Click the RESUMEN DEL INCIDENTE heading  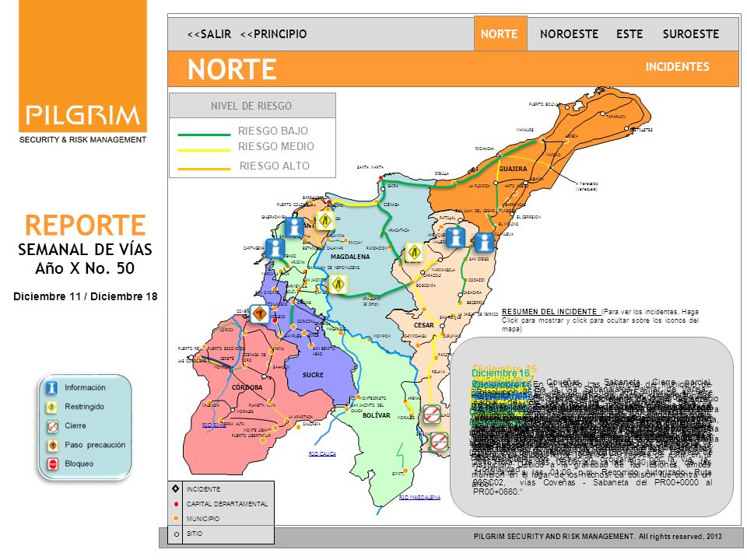point(549,311)
